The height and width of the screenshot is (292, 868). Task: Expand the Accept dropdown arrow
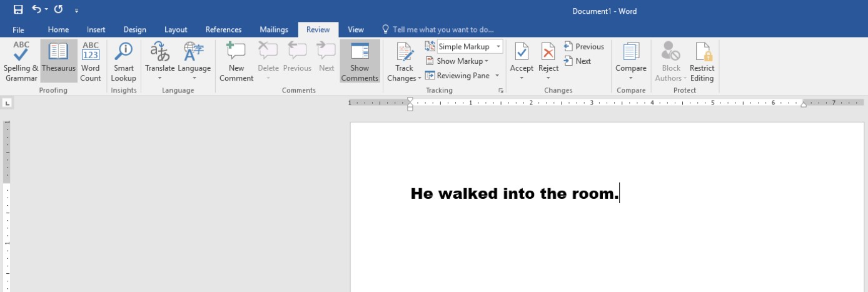tap(522, 78)
